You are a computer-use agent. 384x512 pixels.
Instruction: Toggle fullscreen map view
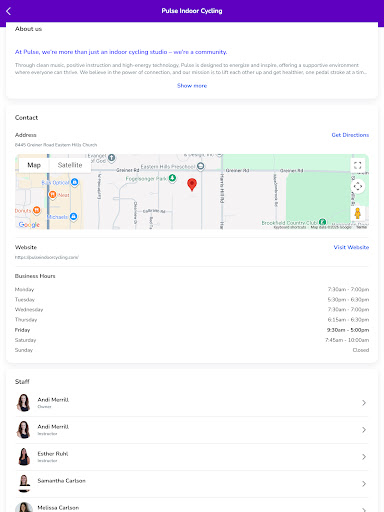tap(358, 165)
